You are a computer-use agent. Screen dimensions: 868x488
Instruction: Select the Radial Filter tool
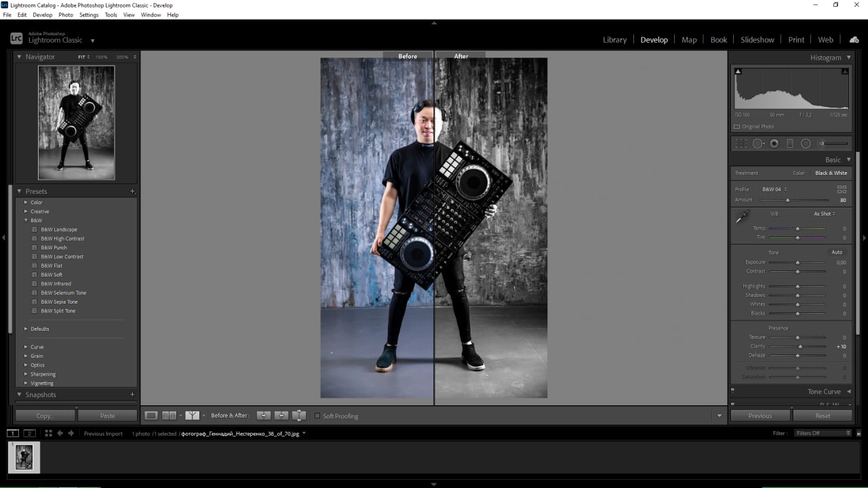coord(806,144)
